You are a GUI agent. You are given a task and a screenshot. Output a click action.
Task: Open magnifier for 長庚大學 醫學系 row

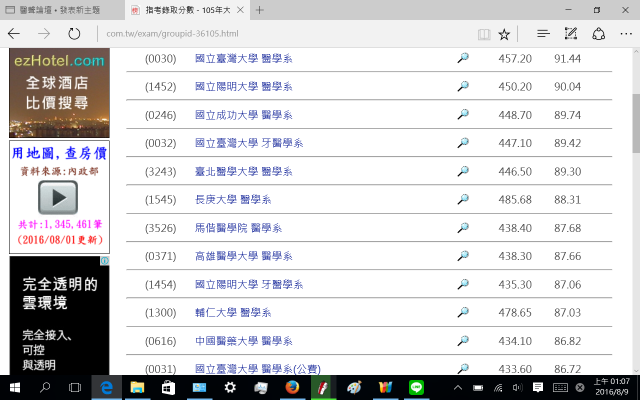[463, 199]
